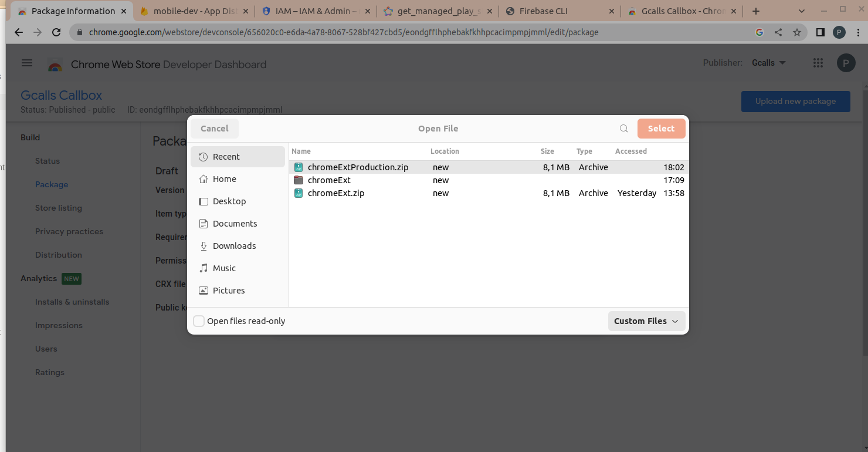The height and width of the screenshot is (452, 868).
Task: Switch to the Firebase CLI tab
Action: click(x=543, y=11)
